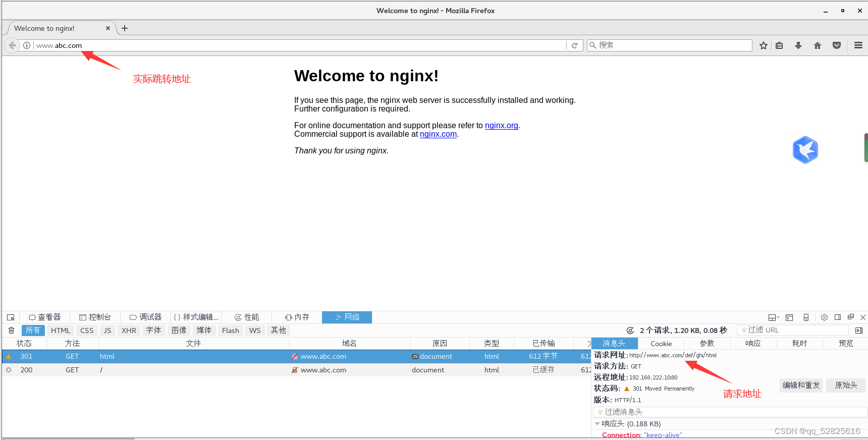The width and height of the screenshot is (868, 440).
Task: Click the www.abc.com address bar
Action: [x=300, y=45]
